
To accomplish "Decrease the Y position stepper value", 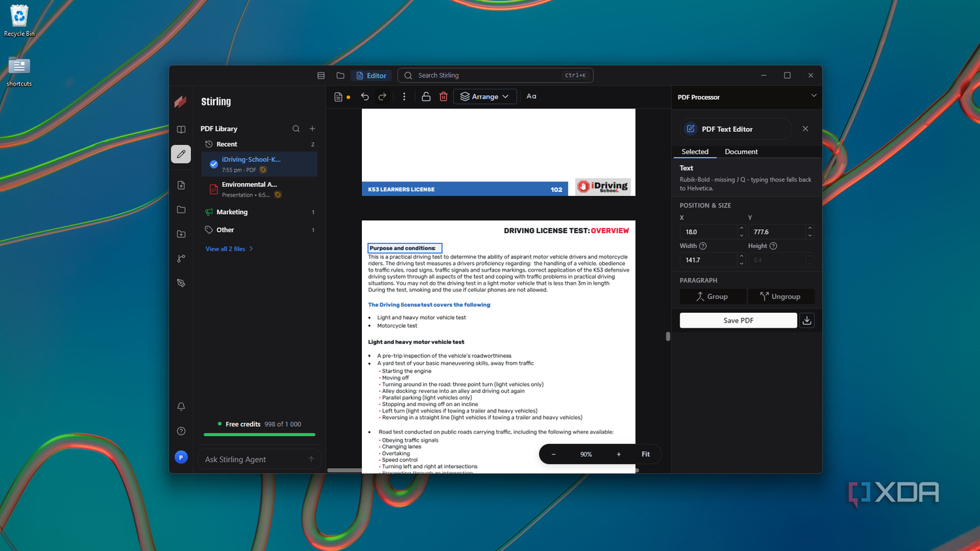I will [810, 235].
